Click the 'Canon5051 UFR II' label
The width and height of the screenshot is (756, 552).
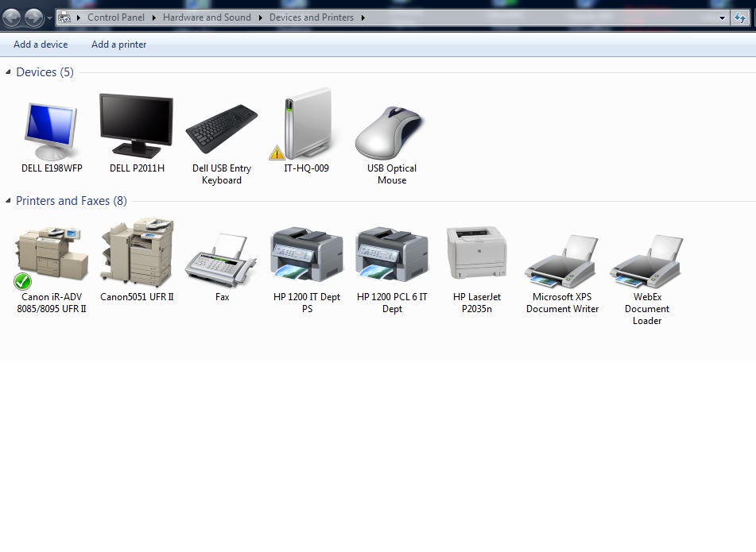point(137,297)
